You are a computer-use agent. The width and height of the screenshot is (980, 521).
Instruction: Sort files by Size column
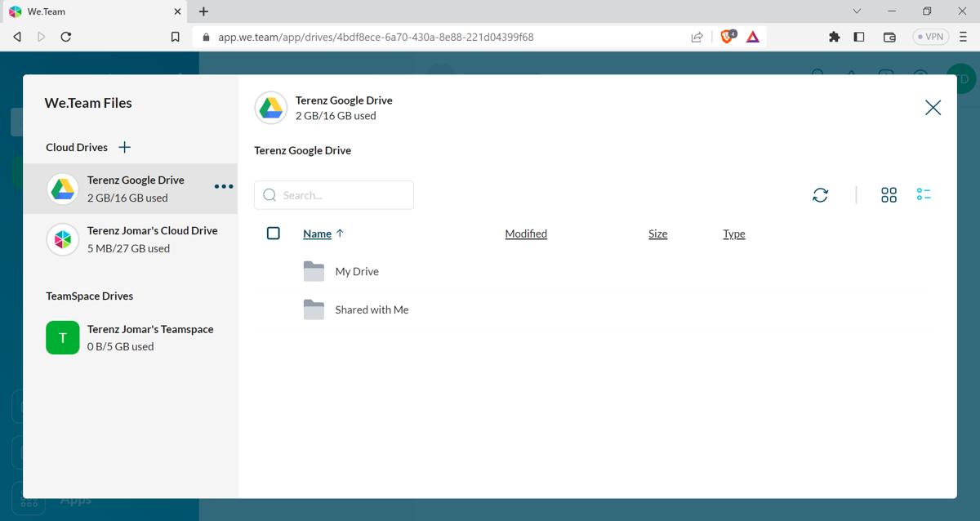(657, 234)
